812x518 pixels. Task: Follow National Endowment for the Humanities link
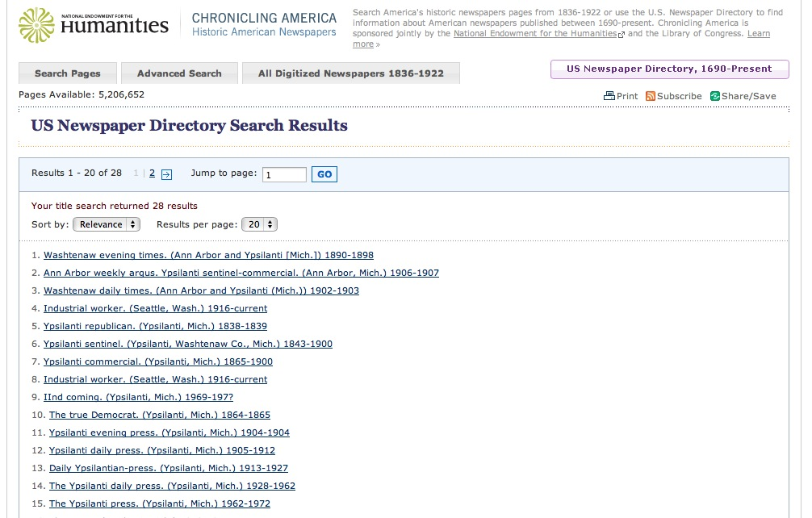pyautogui.click(x=534, y=34)
